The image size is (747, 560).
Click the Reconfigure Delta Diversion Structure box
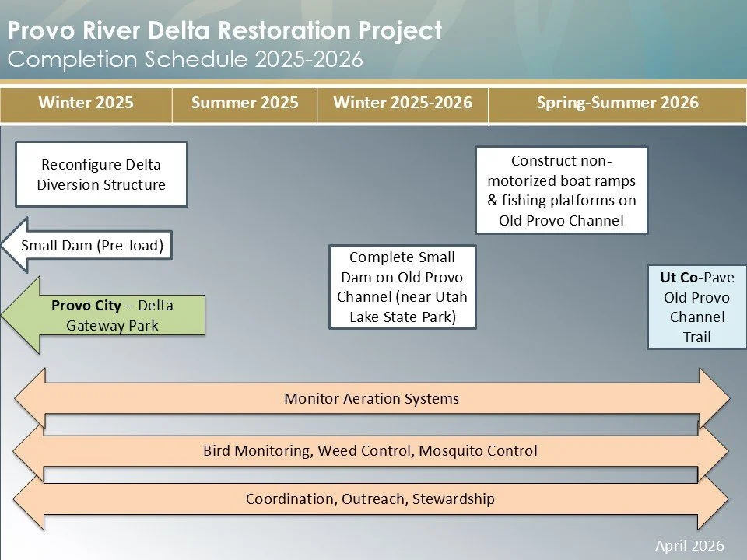100,174
